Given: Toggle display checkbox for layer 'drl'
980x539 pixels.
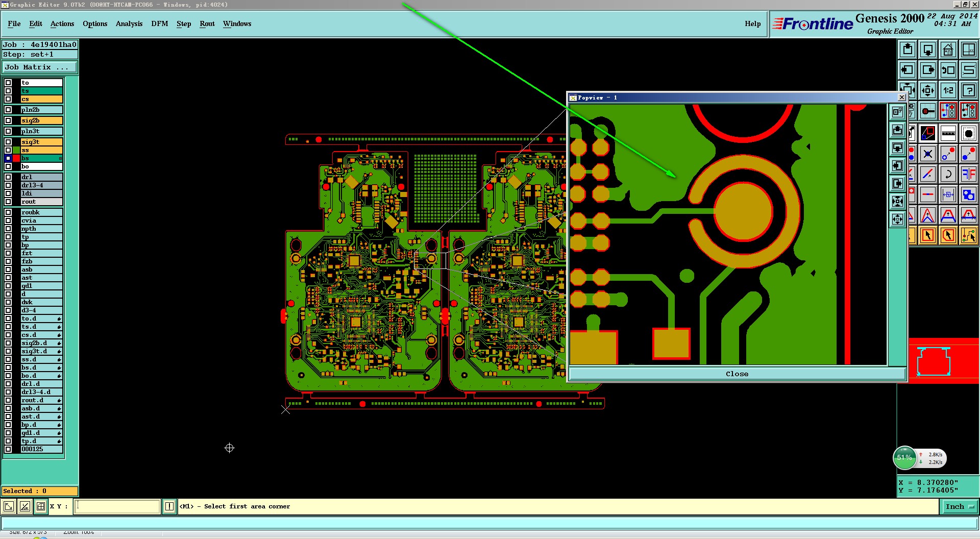Looking at the screenshot, I should coord(8,177).
